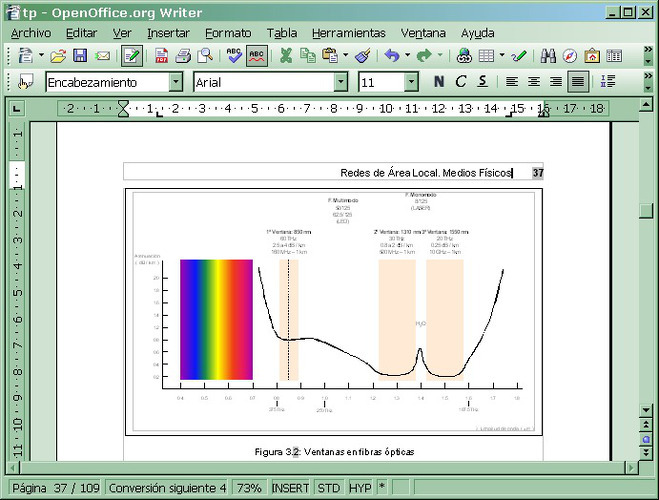
Task: Click the New document icon
Action: 26,56
